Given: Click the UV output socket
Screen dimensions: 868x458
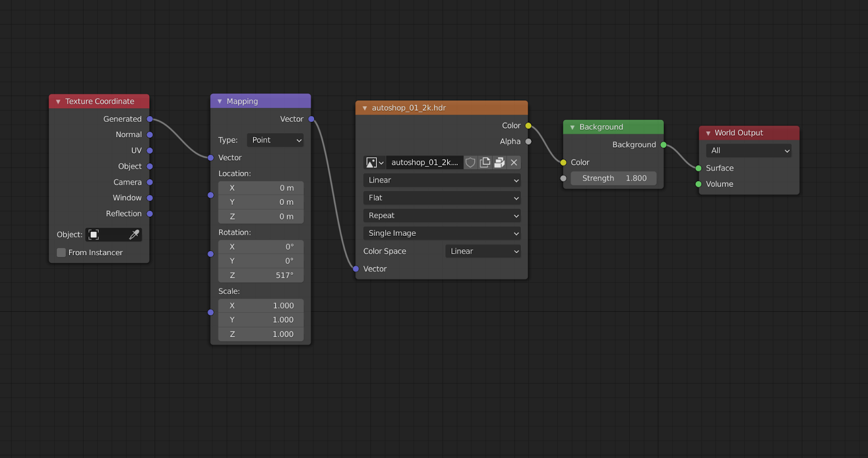Looking at the screenshot, I should 150,151.
